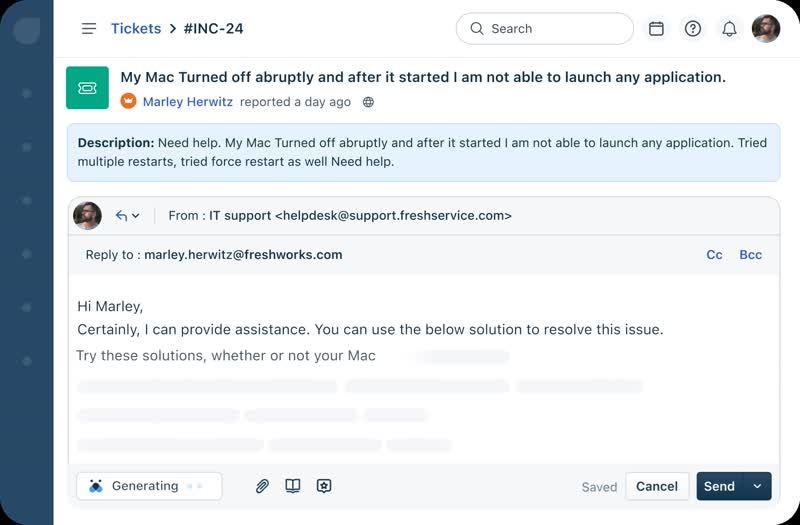
Task: Open the calendar icon in header
Action: point(656,29)
